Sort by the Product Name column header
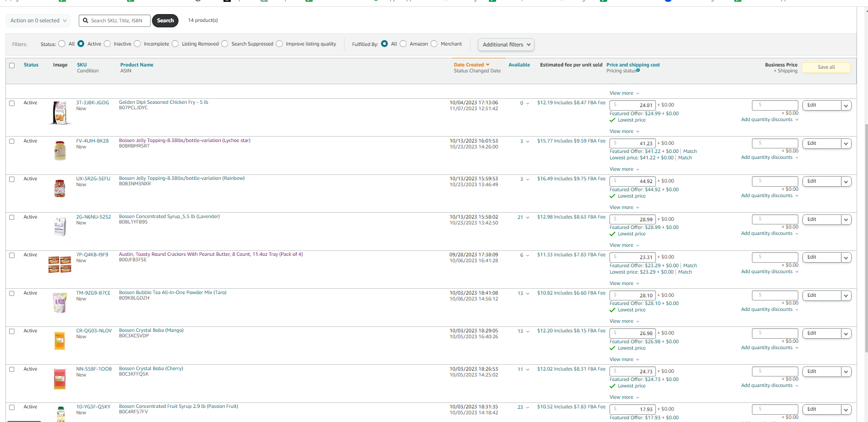This screenshot has height=422, width=868. [137, 65]
